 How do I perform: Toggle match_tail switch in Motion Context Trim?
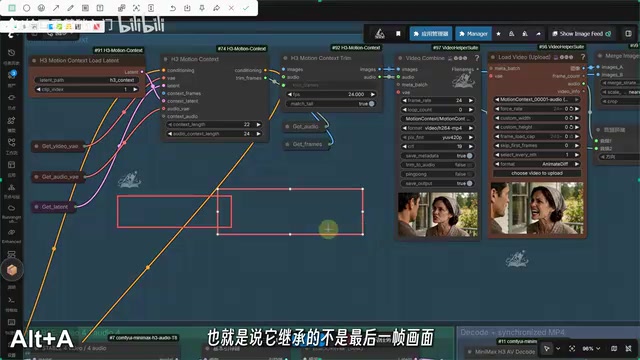371,104
